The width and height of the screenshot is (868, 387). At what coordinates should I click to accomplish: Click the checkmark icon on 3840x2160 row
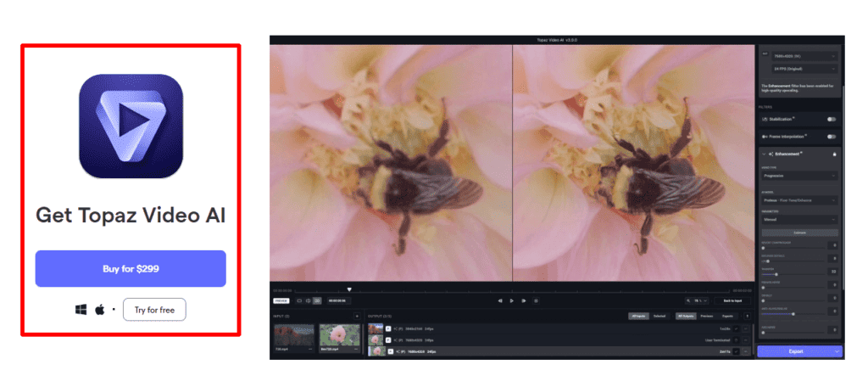click(737, 328)
